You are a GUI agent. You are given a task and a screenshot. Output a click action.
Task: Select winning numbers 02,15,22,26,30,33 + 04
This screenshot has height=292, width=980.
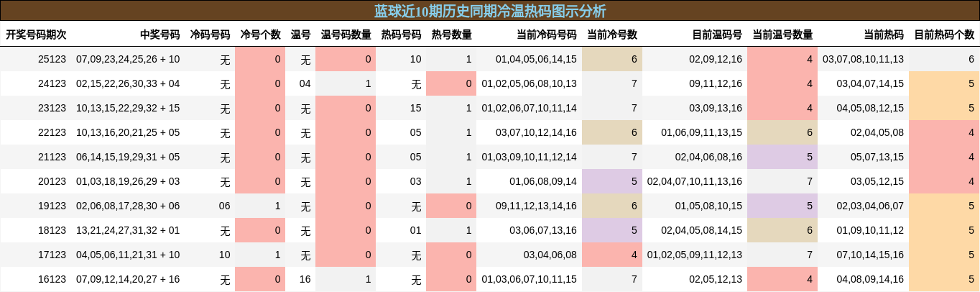click(x=128, y=83)
